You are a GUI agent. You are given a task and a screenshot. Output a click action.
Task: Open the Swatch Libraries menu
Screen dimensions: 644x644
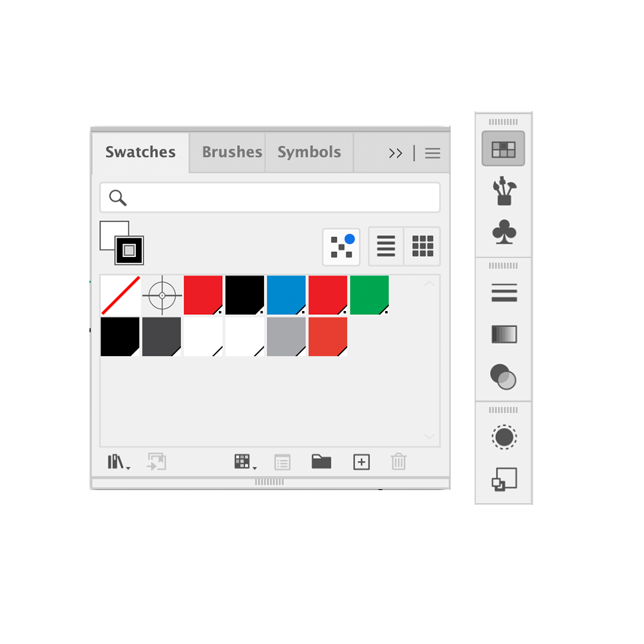coord(118,462)
